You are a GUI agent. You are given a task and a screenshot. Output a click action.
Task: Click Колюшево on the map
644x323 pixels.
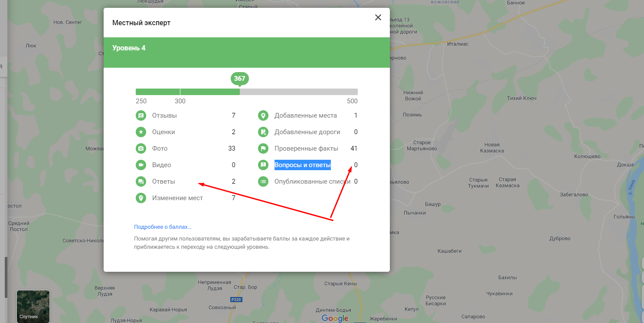click(587, 156)
